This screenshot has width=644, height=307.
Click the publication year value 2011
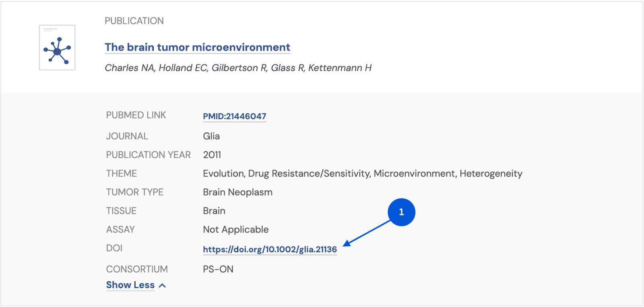[212, 155]
